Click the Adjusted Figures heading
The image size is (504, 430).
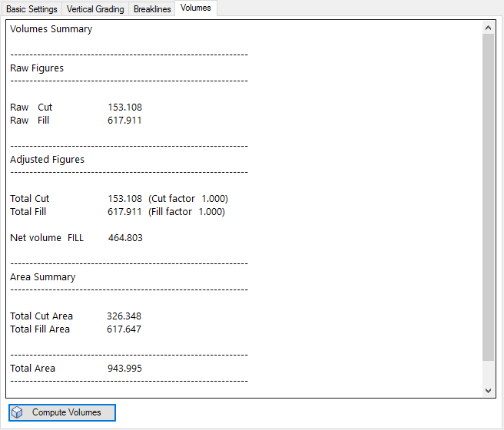point(47,160)
